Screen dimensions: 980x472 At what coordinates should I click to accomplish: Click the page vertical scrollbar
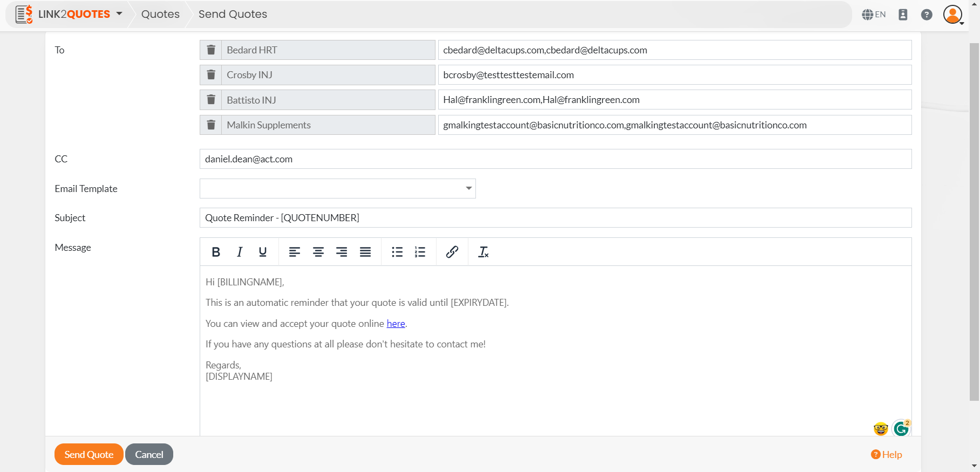coord(974,221)
